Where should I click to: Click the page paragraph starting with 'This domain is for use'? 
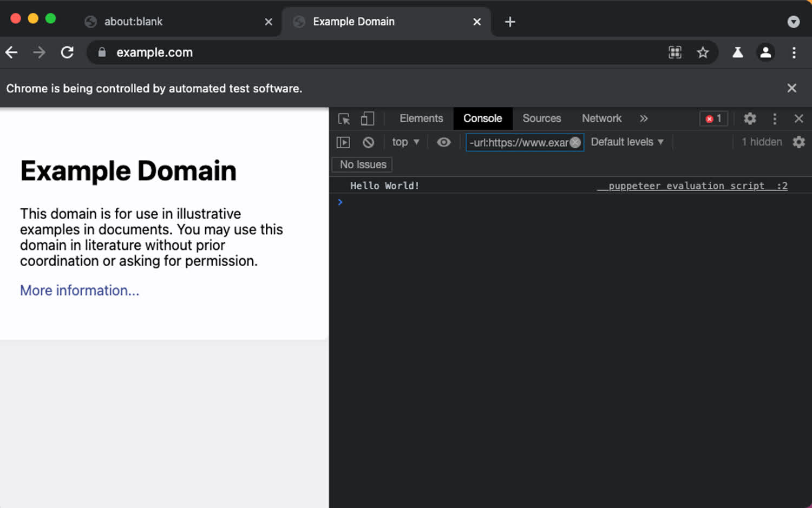(x=152, y=237)
